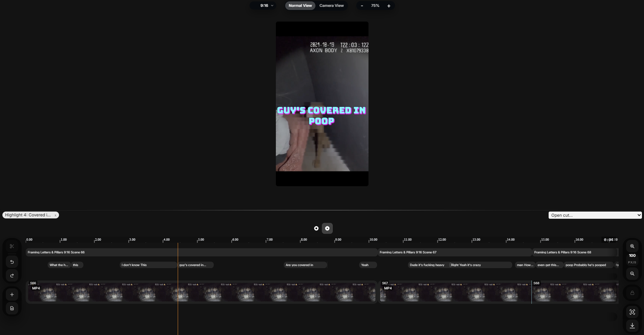Select the 'man How...' caption clip
This screenshot has width=644, height=335.
click(x=525, y=265)
